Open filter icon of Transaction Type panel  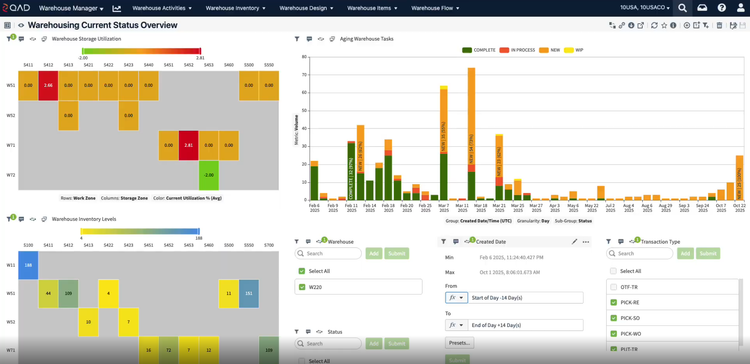point(608,242)
